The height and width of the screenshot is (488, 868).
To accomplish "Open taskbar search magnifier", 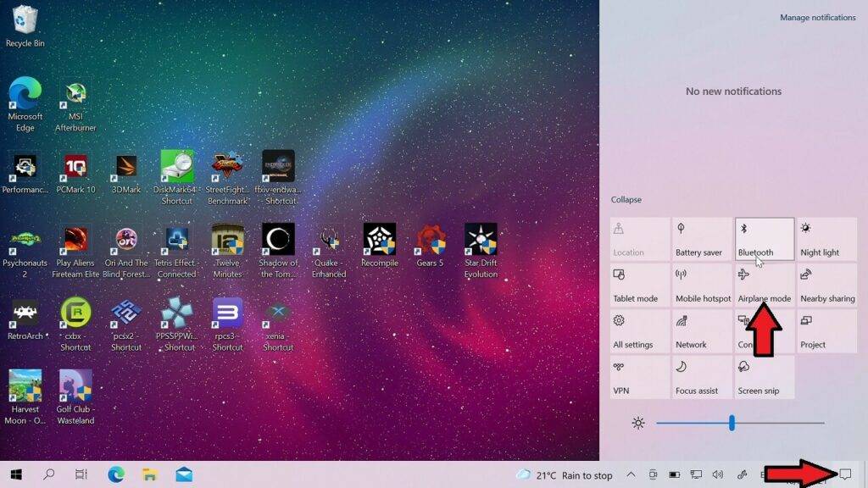I will 48,474.
